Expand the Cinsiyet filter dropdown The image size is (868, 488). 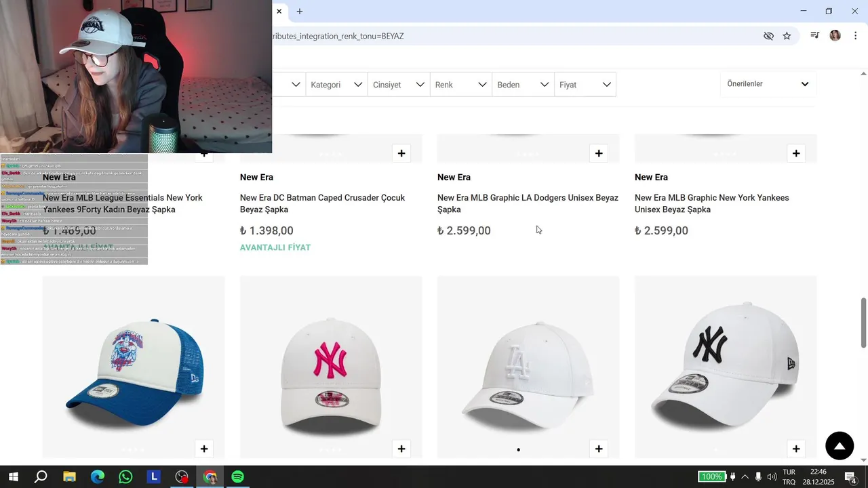[x=399, y=85]
